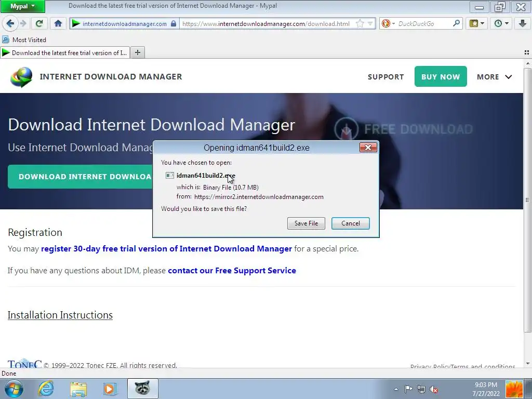Open the bookmarks menu toolbar button

[x=476, y=23]
